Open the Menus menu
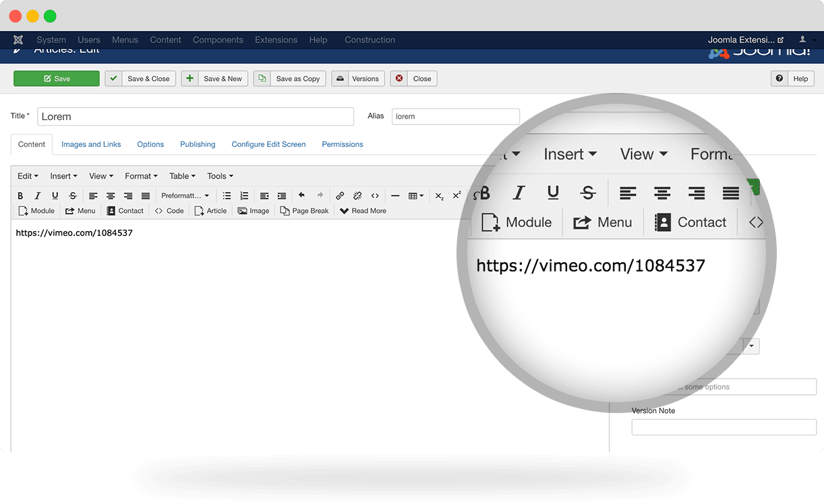The height and width of the screenshot is (504, 824). click(125, 40)
